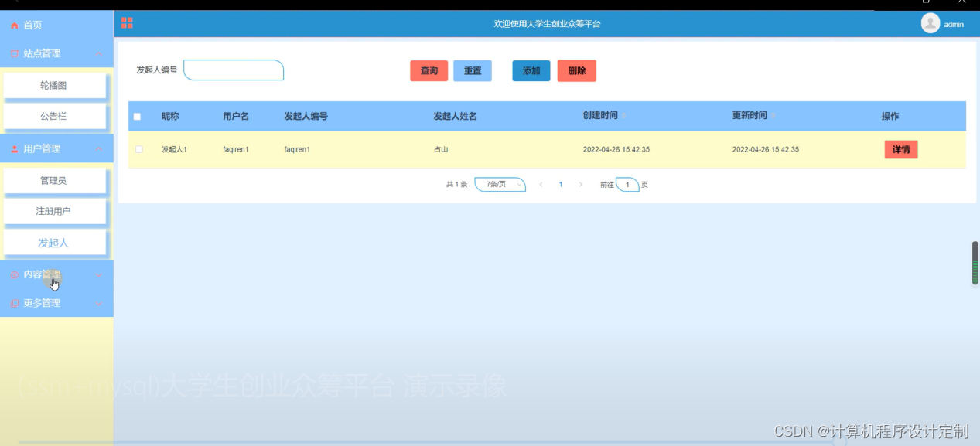Click the 创建时间 column header text

(600, 116)
